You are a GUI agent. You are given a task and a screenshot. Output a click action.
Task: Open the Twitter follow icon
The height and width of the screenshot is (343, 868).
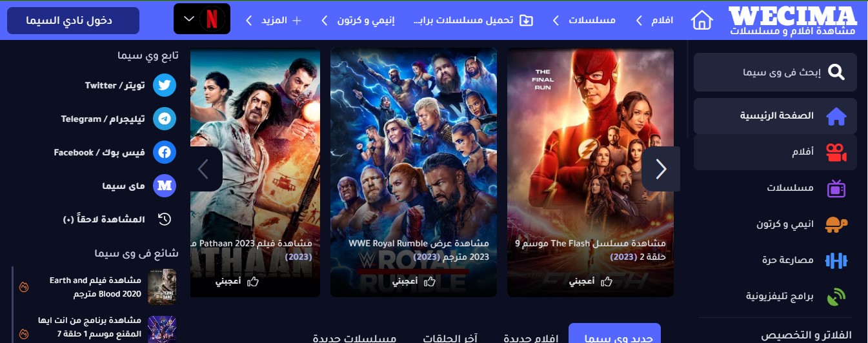click(165, 85)
